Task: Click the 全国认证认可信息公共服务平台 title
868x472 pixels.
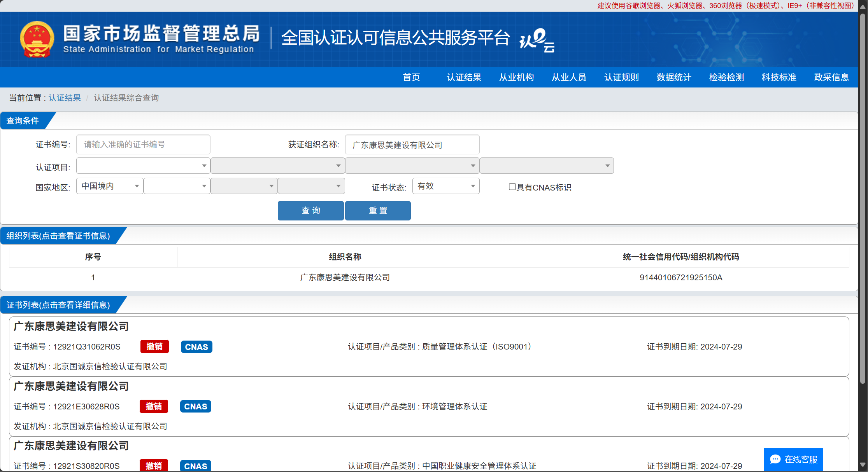Action: click(395, 38)
